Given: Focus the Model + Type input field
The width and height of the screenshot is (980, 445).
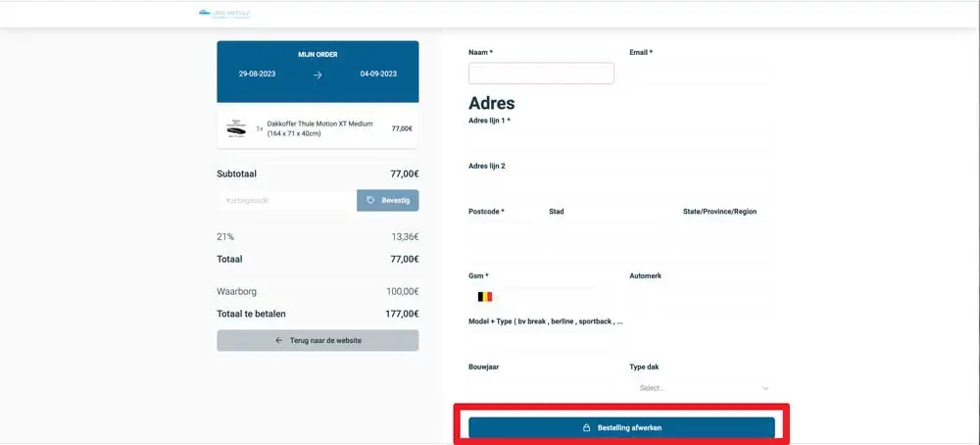Looking at the screenshot, I should 541,342.
